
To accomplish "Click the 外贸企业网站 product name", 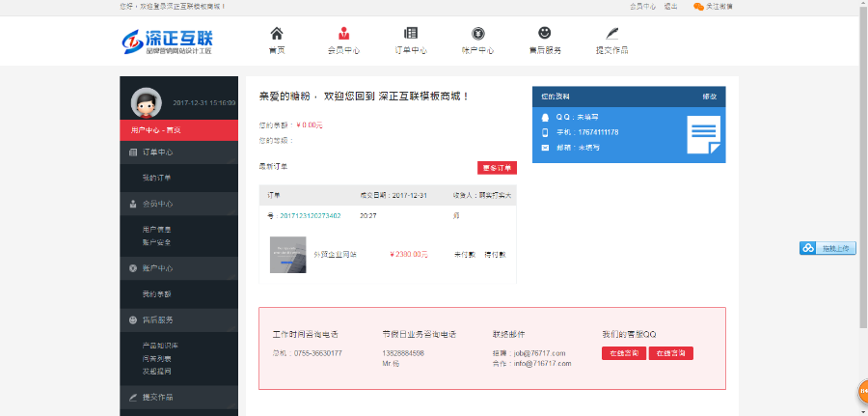I will pos(335,255).
